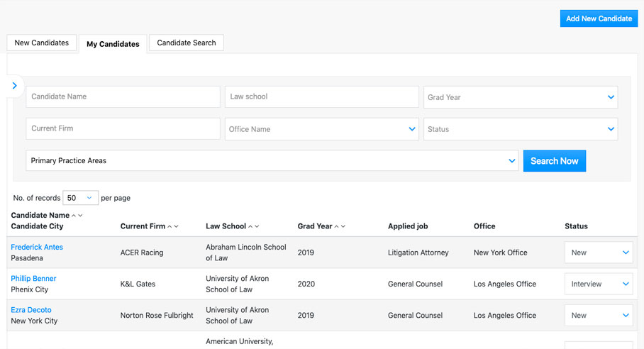The height and width of the screenshot is (349, 644).
Task: Change records per page dropdown
Action: [x=81, y=198]
